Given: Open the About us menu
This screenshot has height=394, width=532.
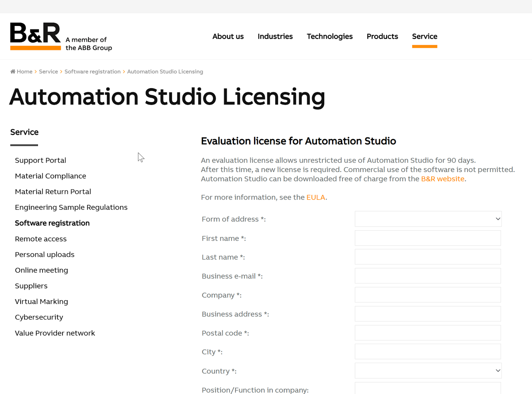Looking at the screenshot, I should [228, 36].
